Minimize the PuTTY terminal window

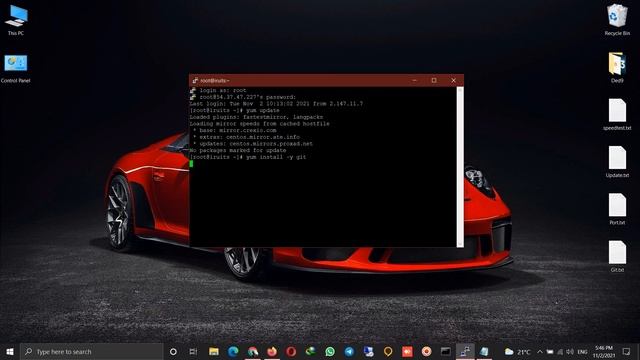click(x=414, y=80)
